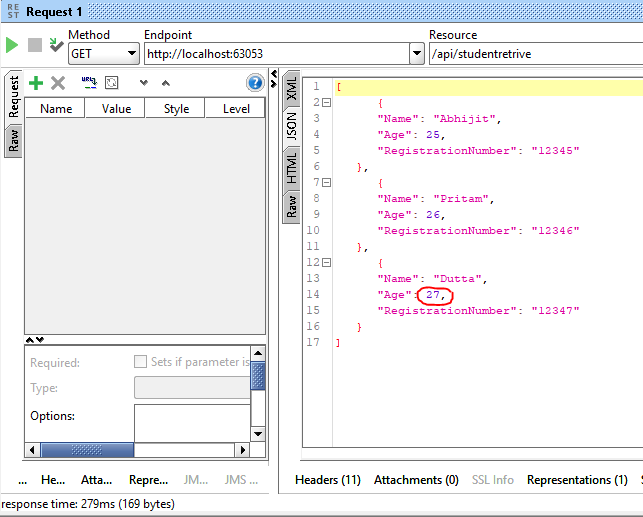Collapse the JSON block at line 7
The height and width of the screenshot is (517, 643).
326,182
